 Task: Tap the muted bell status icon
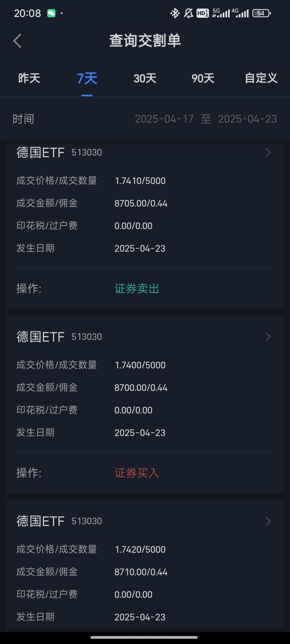click(189, 13)
